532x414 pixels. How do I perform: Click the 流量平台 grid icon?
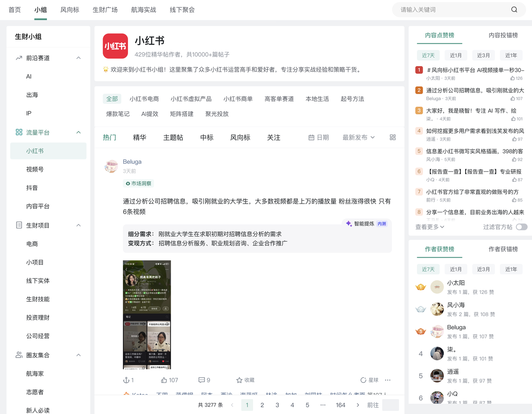(19, 132)
